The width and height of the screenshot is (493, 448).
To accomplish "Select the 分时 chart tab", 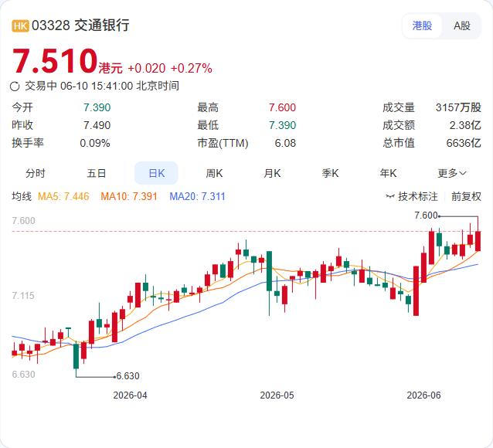I will (x=36, y=173).
